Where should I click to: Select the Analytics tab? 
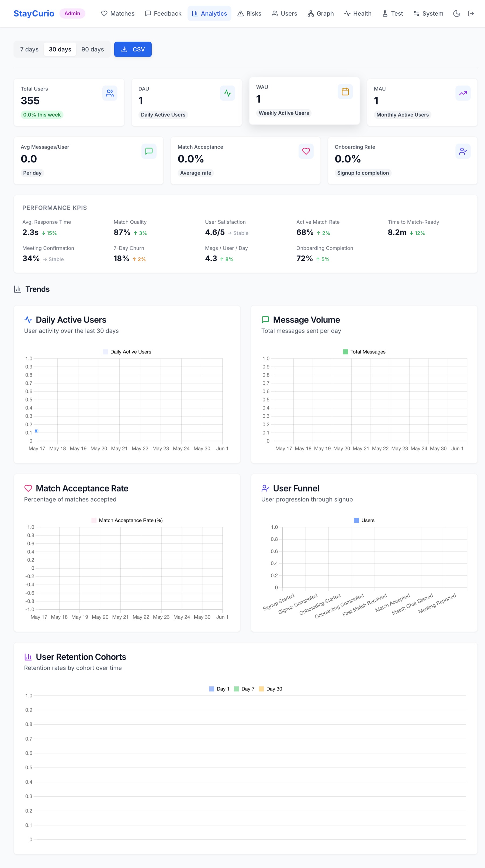[210, 13]
